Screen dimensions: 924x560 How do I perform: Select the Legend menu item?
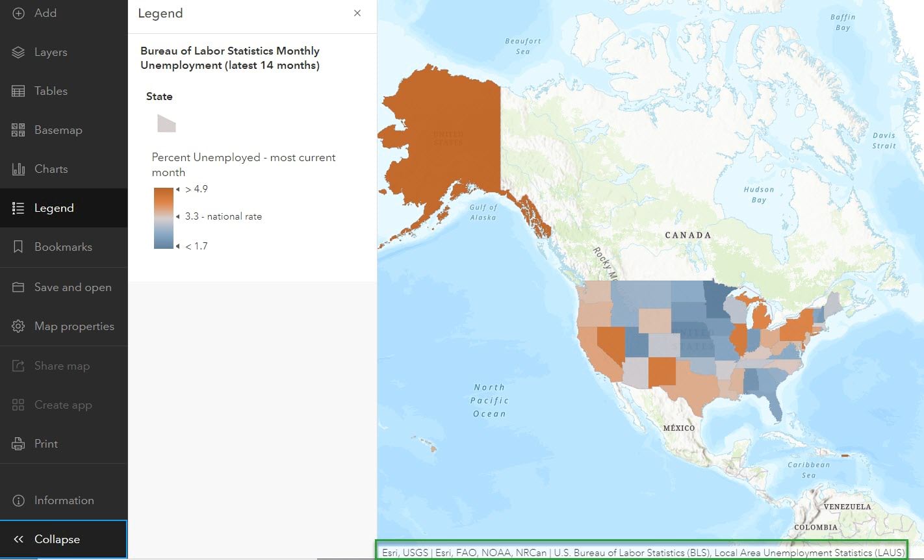54,208
